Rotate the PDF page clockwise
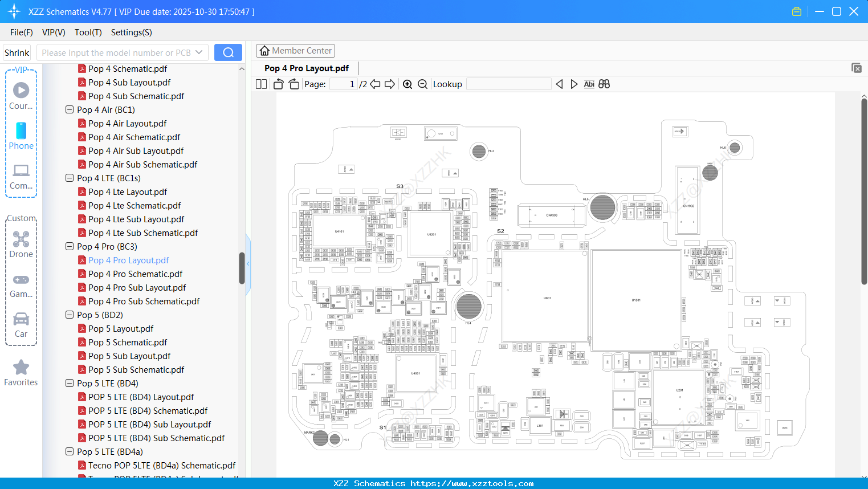Image resolution: width=868 pixels, height=489 pixels. 294,84
